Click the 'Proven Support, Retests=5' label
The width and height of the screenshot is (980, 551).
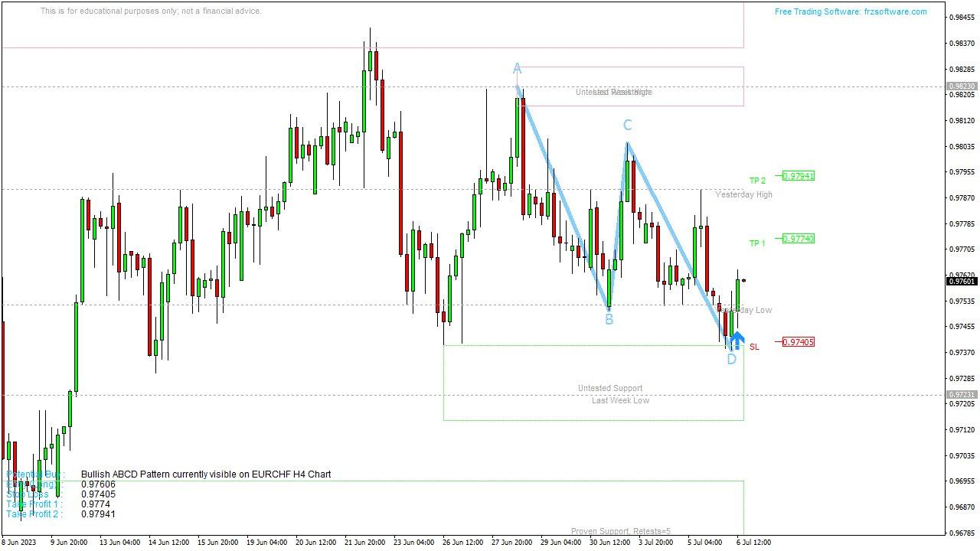click(x=621, y=531)
